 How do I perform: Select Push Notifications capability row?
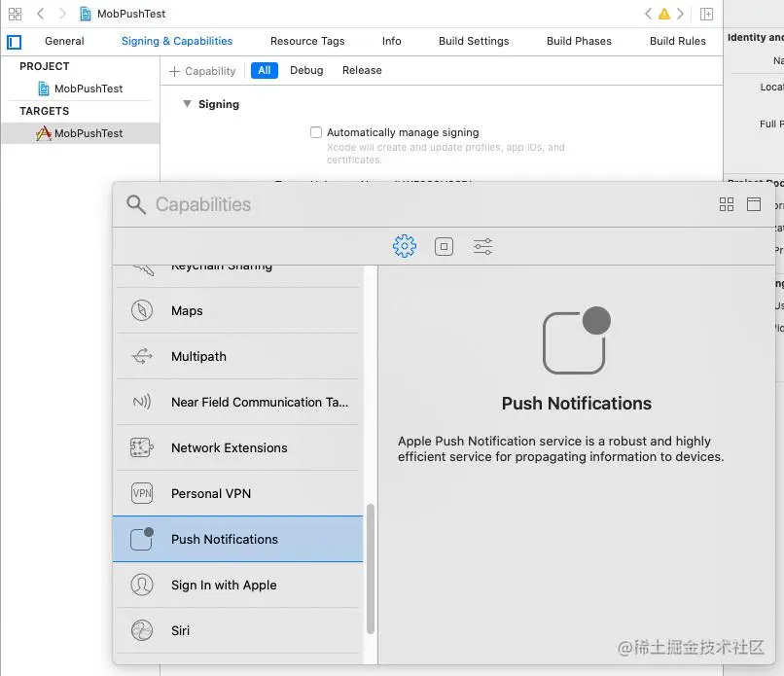point(238,539)
